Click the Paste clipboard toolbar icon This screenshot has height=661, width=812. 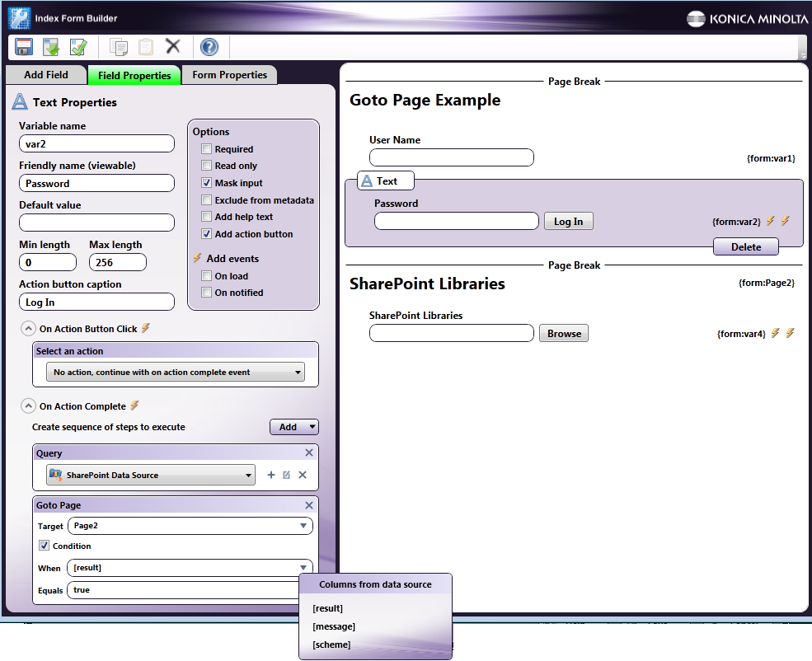pyautogui.click(x=146, y=47)
